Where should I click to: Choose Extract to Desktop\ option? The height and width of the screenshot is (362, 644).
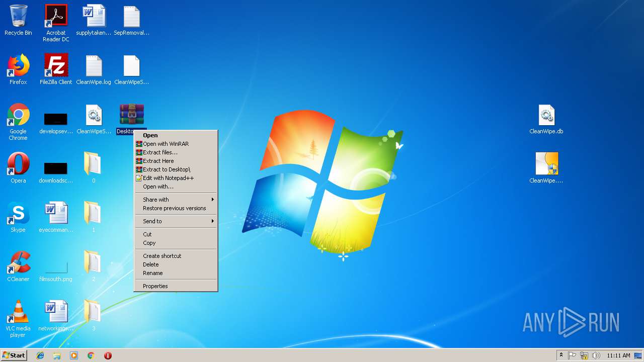point(176,169)
